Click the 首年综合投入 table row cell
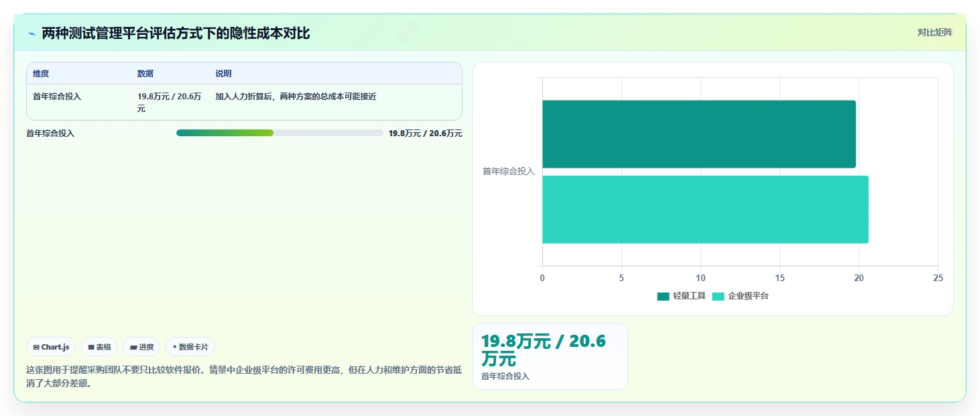Screen dimensions: 980x416 (x=57, y=97)
